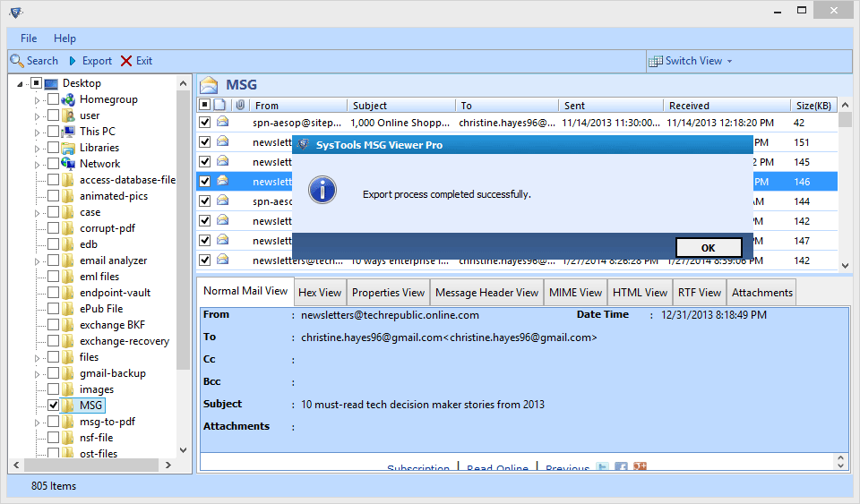Open the File menu
The width and height of the screenshot is (860, 504).
pos(29,38)
